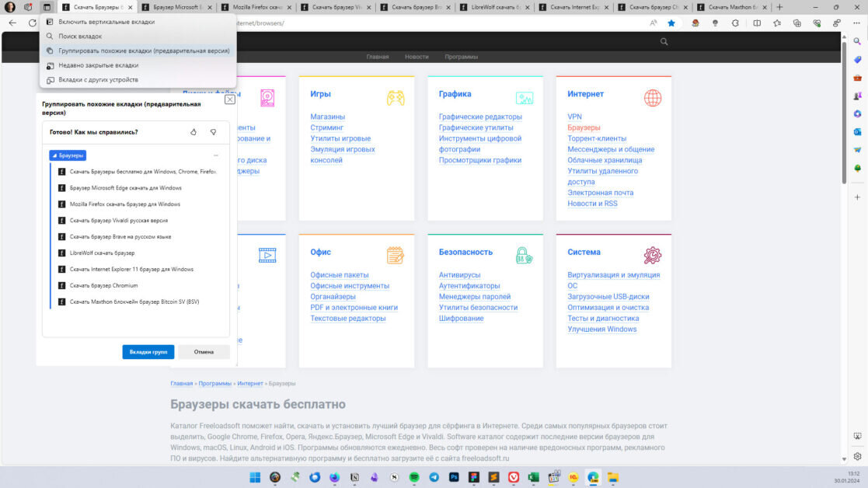
Task: Open the 'Офисные пакеты' link
Action: pyautogui.click(x=340, y=275)
